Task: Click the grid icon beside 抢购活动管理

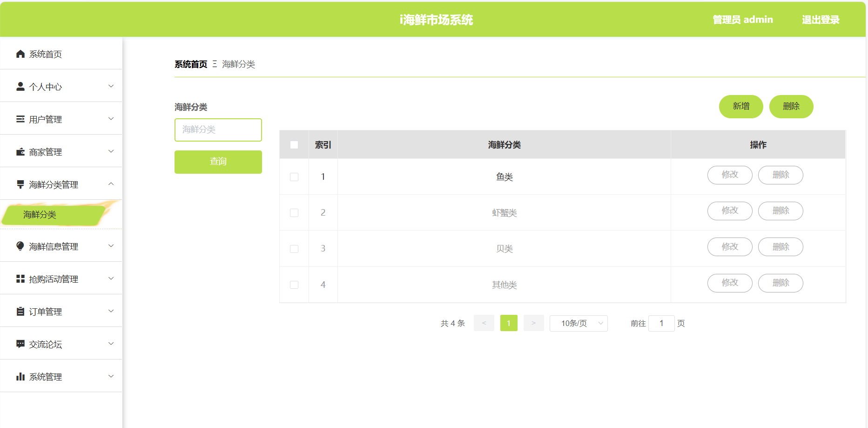Action: point(20,279)
